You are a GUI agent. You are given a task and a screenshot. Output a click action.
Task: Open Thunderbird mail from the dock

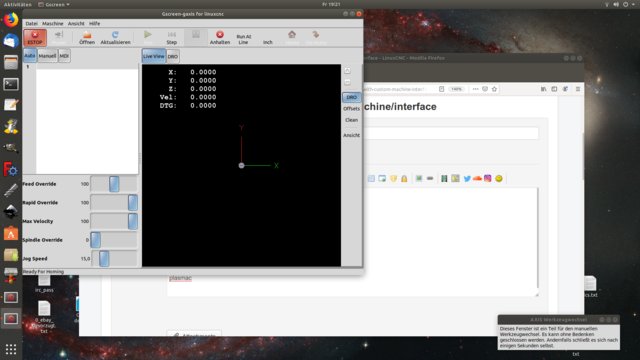click(11, 41)
